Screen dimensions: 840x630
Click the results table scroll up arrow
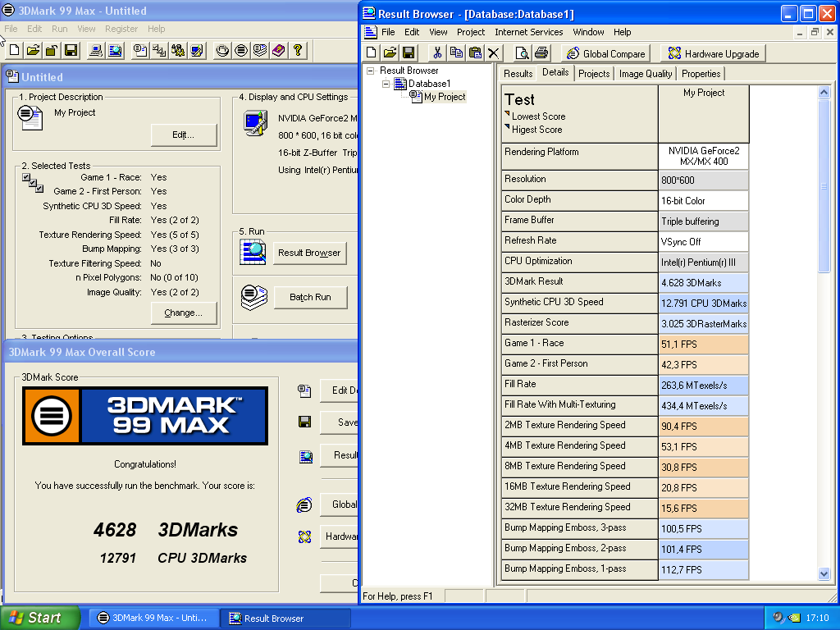(824, 92)
